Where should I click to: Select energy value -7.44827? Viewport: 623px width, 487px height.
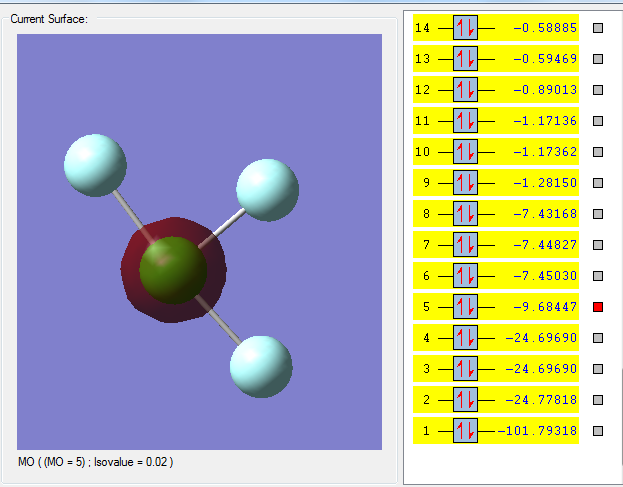point(545,245)
